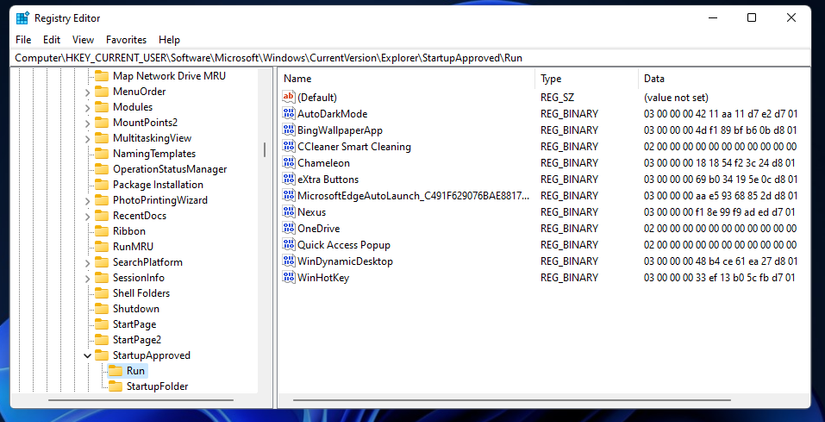Viewport: 825px width, 422px height.
Task: Sort values by Data column header
Action: [724, 79]
